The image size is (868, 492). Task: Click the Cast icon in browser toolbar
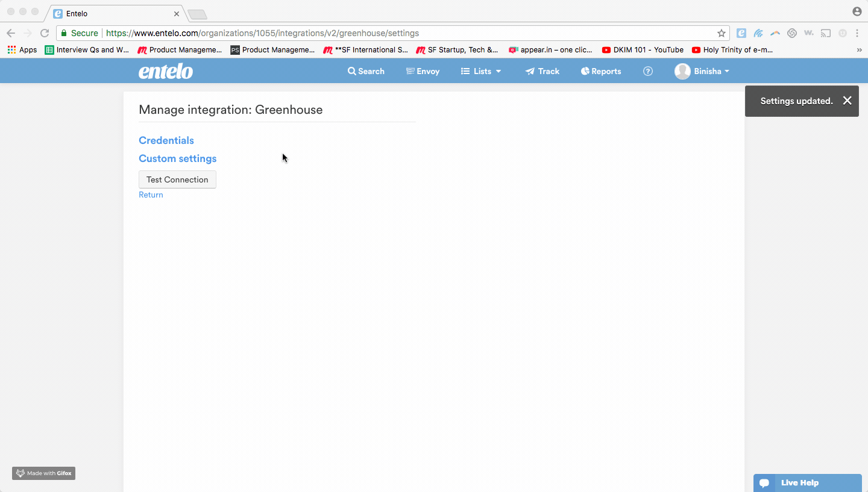point(826,33)
